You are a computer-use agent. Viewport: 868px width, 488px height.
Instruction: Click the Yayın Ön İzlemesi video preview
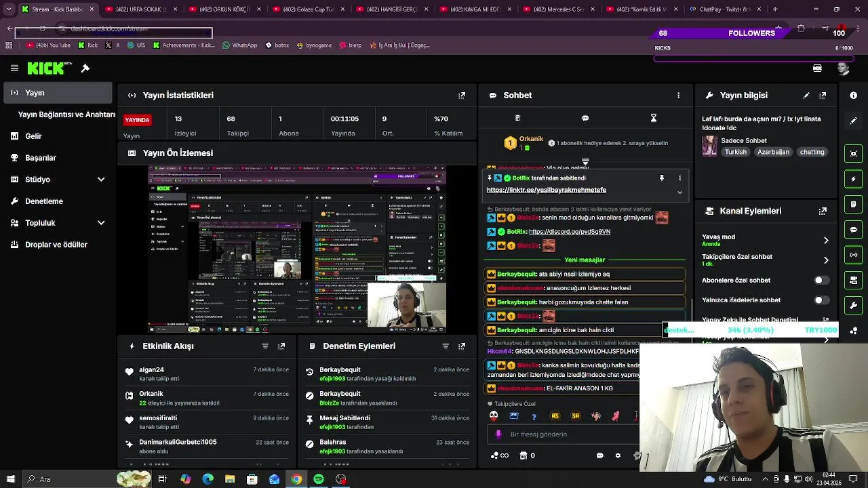[x=297, y=249]
